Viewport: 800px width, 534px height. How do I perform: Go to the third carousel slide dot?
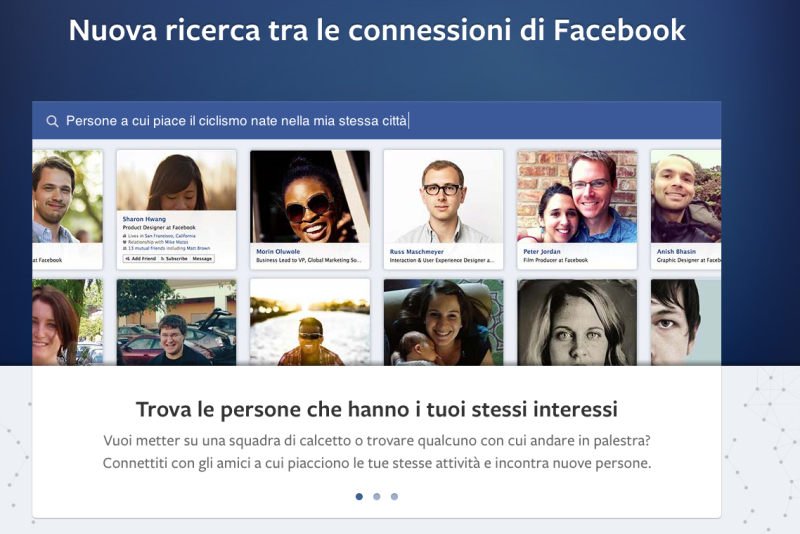click(394, 496)
